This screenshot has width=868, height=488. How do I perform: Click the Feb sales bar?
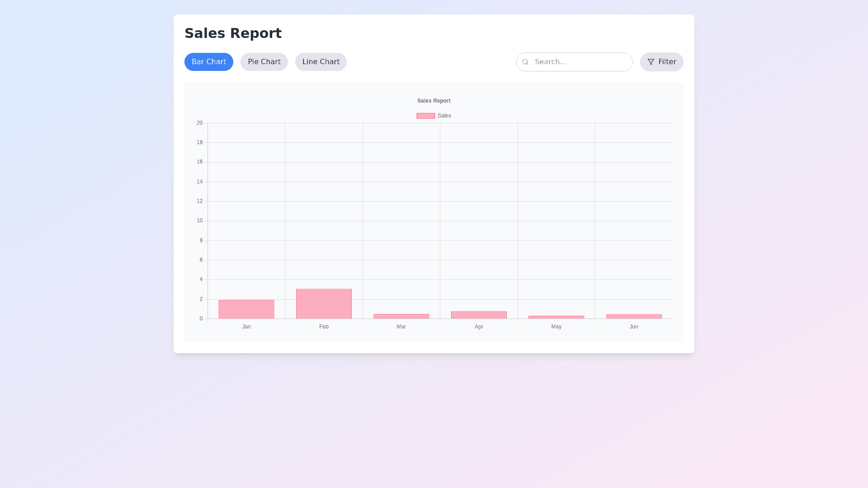point(324,304)
